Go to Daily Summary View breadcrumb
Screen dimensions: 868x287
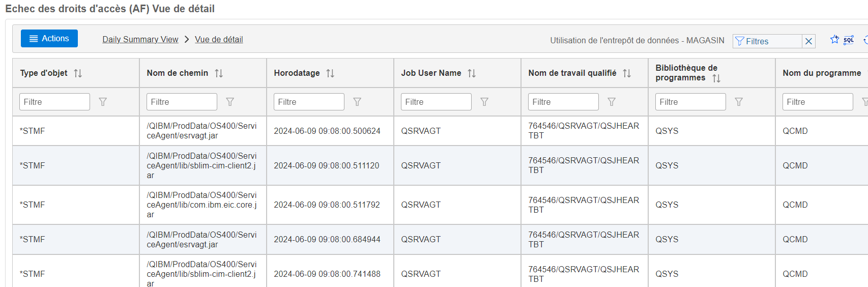pyautogui.click(x=140, y=39)
